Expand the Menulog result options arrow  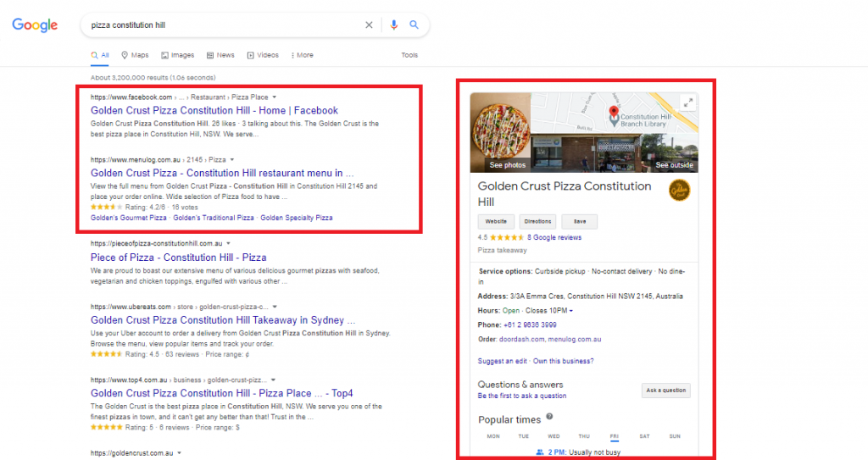coord(232,159)
